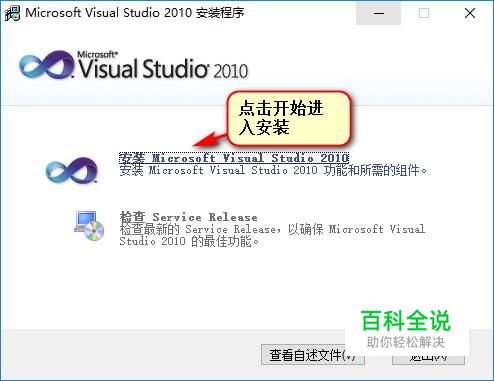This screenshot has width=494, height=381.
Task: Click the Visual Studio 2010 logo banner
Action: pyautogui.click(x=133, y=65)
